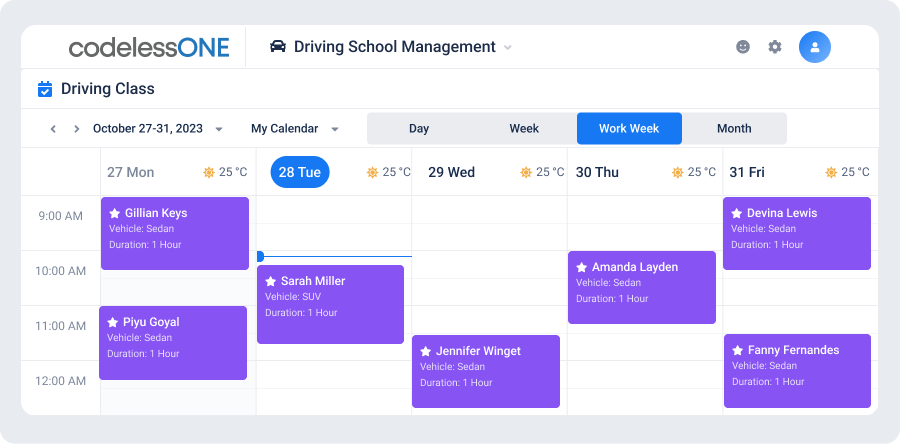900x444 pixels.
Task: Switch to Week view
Action: (x=524, y=128)
